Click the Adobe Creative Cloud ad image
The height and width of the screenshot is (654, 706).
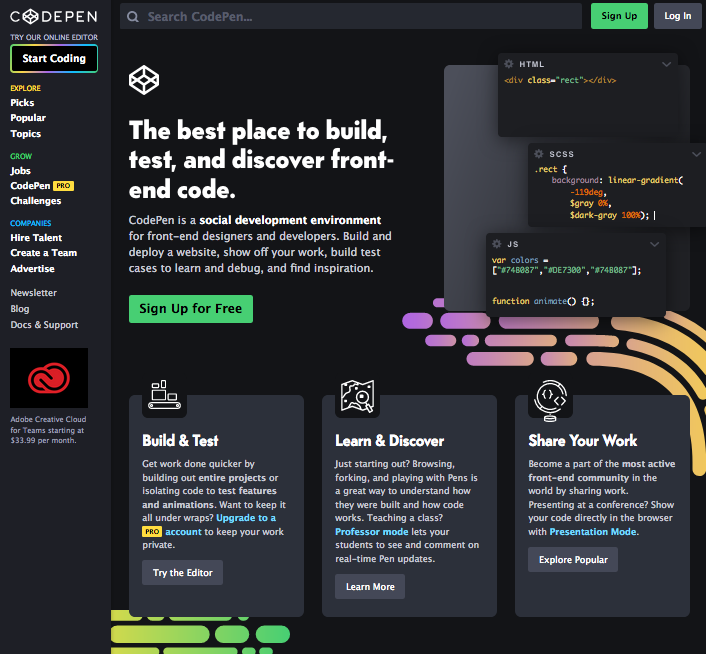[x=49, y=378]
